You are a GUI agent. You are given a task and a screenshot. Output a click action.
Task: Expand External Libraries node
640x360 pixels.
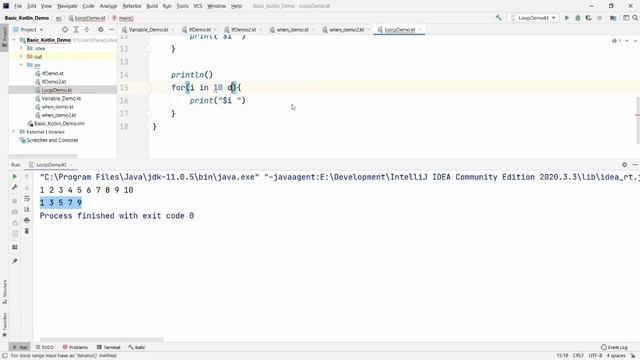click(14, 132)
